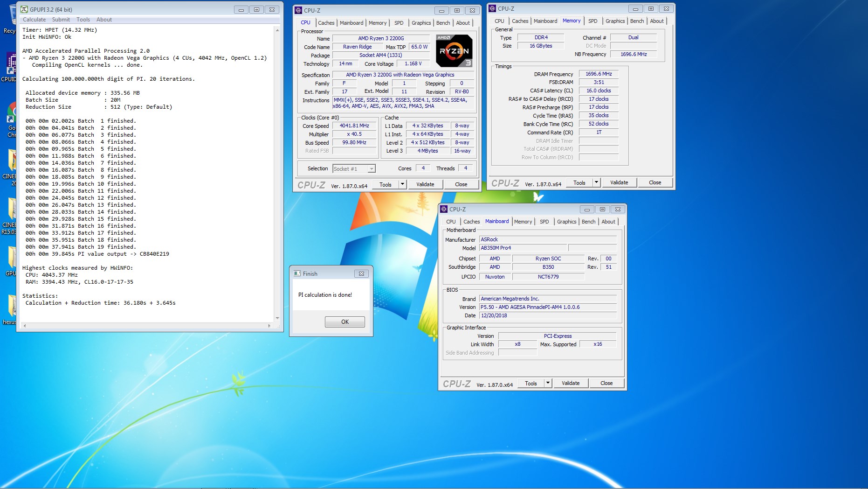The height and width of the screenshot is (489, 868).
Task: Switch to CPU tab in Memory window
Action: click(499, 21)
